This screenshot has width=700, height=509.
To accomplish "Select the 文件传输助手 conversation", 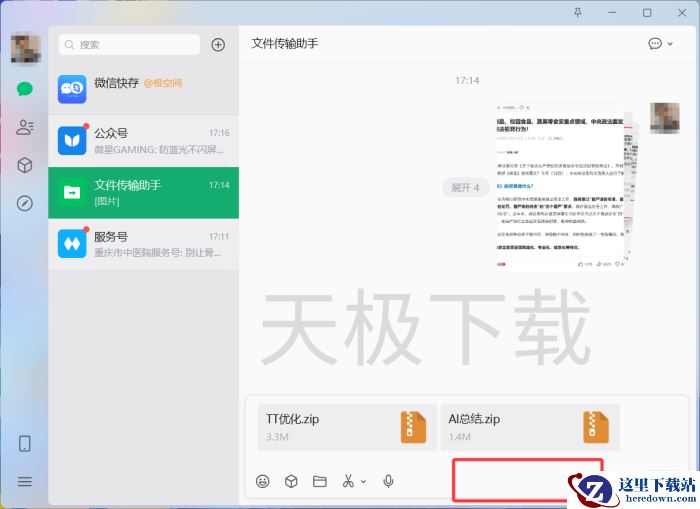I will [x=143, y=193].
